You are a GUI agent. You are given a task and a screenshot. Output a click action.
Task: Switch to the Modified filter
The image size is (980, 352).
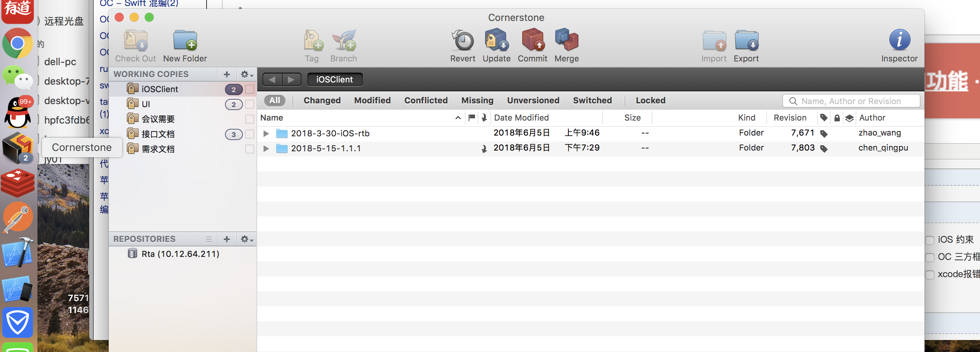[372, 100]
